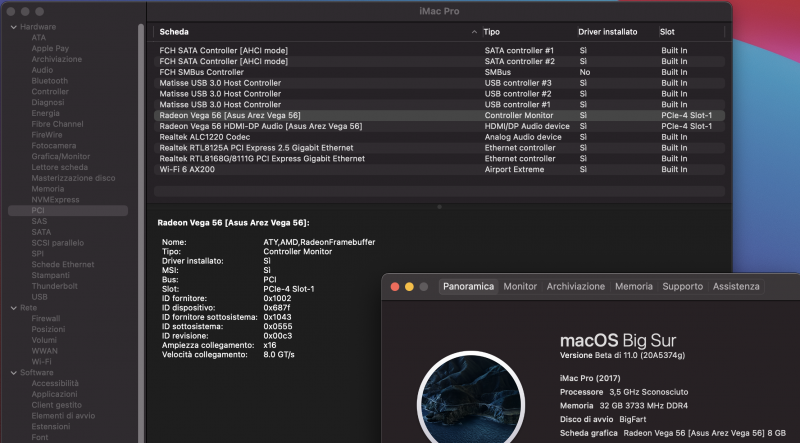
Task: Select SAS in sidebar
Action: (x=39, y=221)
